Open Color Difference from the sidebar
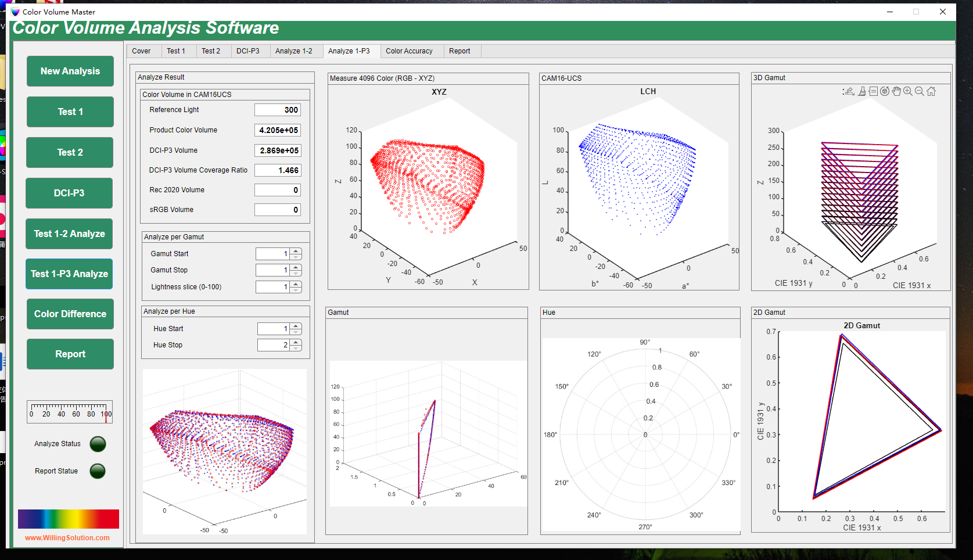This screenshot has width=973, height=560. 70,314
